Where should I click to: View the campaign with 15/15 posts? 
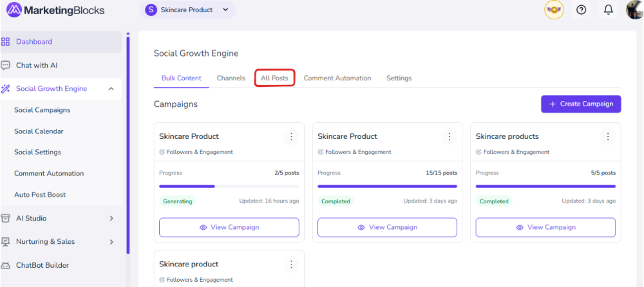pos(387,227)
